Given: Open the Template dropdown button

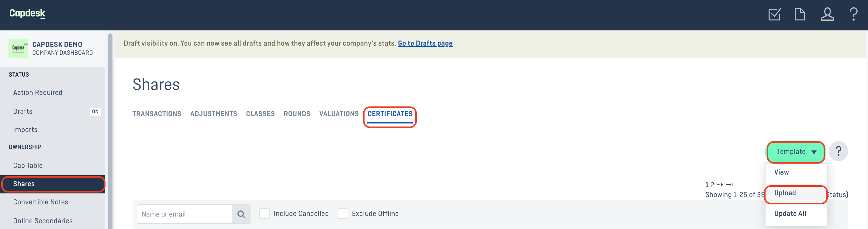Looking at the screenshot, I should (796, 152).
